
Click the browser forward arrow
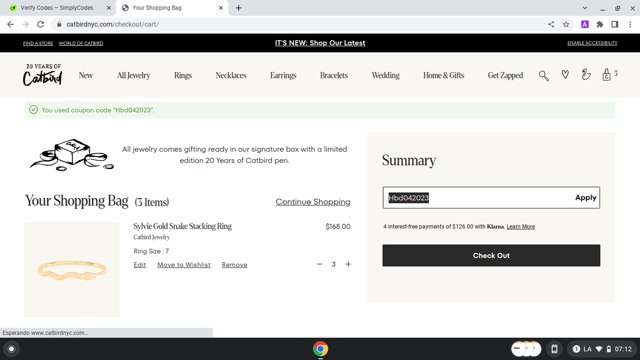click(25, 24)
